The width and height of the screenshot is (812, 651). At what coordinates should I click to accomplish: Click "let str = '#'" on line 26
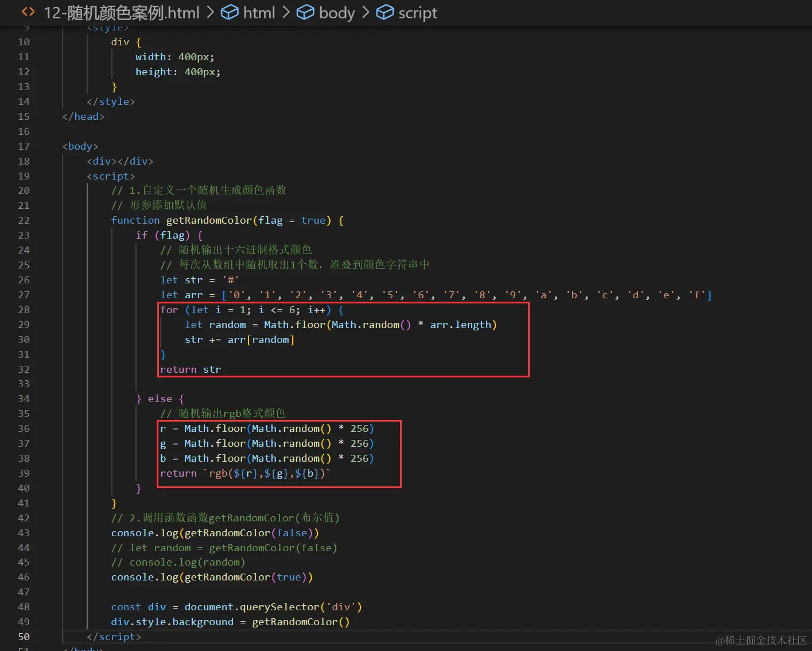(200, 280)
